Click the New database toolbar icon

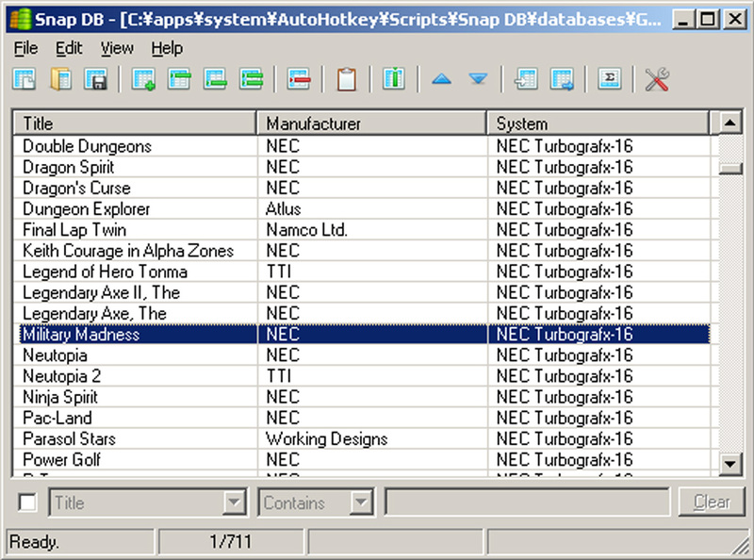[25, 79]
